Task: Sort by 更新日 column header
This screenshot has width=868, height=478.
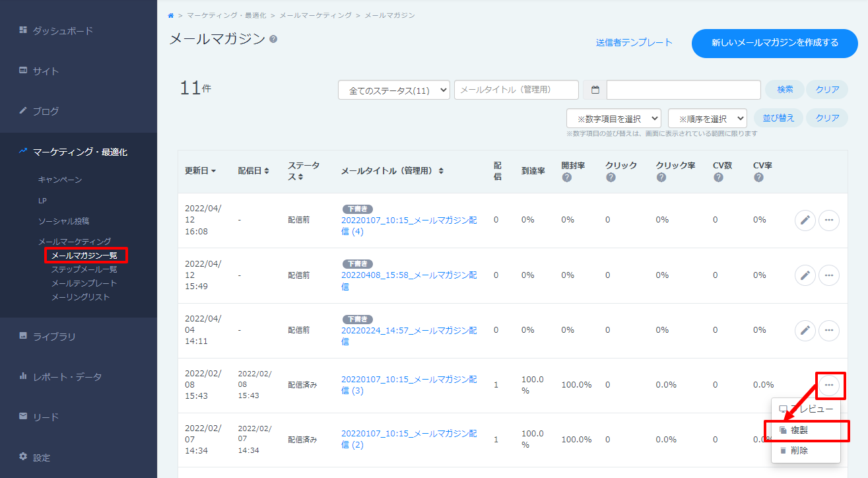Action: tap(201, 171)
